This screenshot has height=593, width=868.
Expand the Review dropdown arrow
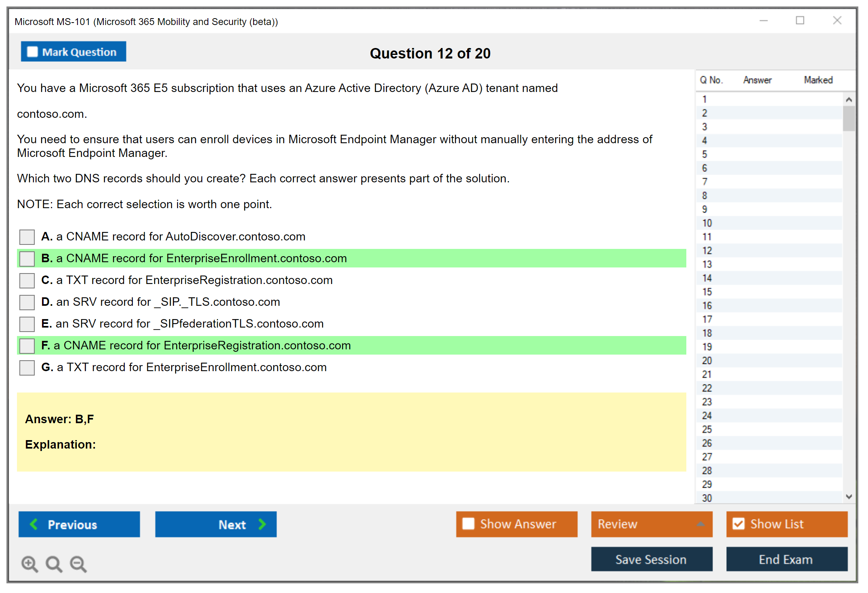[x=700, y=524]
